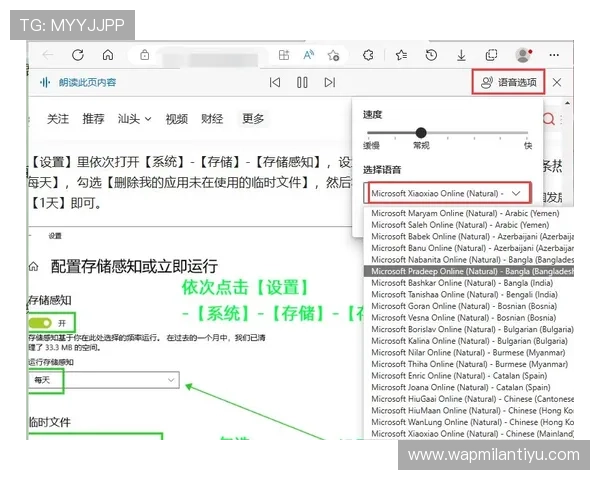
Task: Adjust the reading speed slider knob
Action: tap(421, 133)
